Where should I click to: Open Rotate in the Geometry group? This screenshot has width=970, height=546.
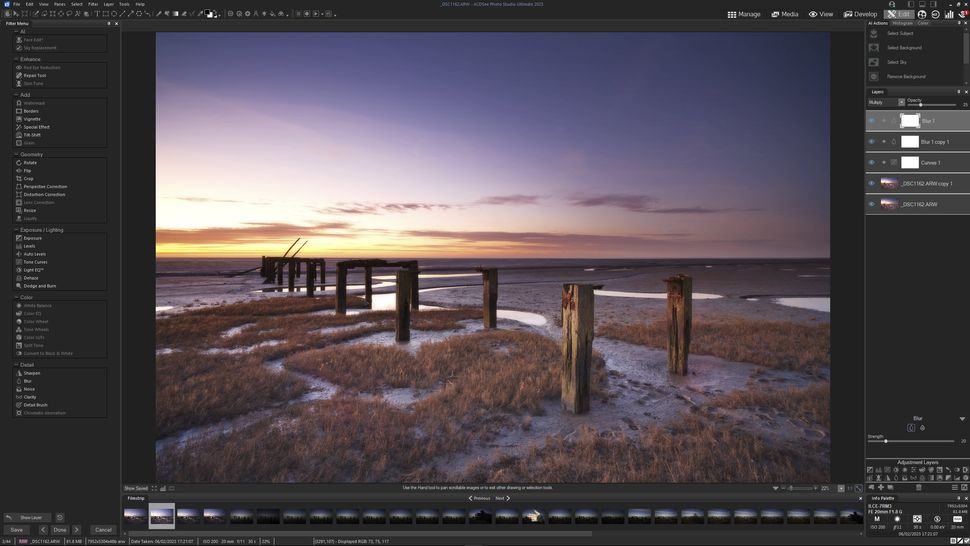(30, 163)
